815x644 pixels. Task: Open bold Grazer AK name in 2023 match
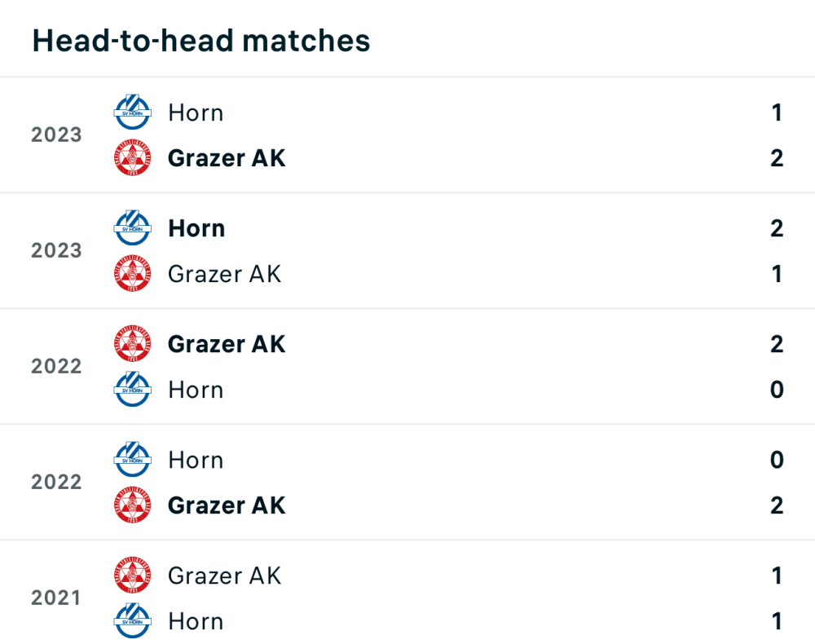click(227, 158)
